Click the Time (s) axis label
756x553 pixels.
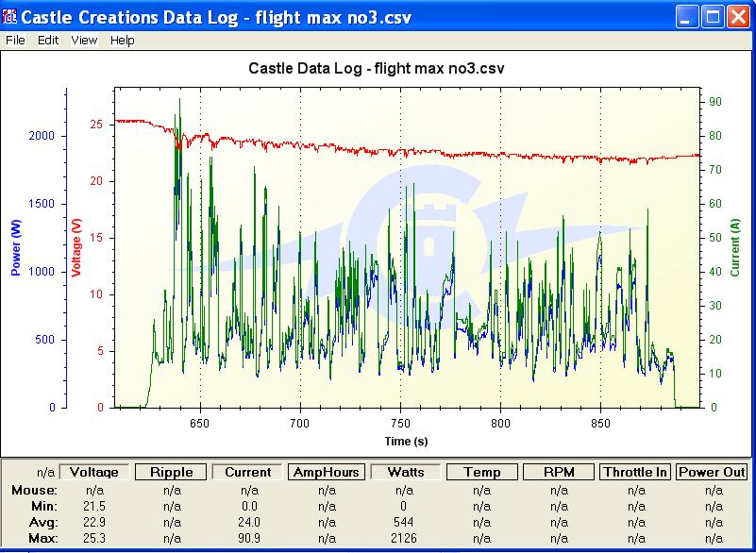(406, 441)
